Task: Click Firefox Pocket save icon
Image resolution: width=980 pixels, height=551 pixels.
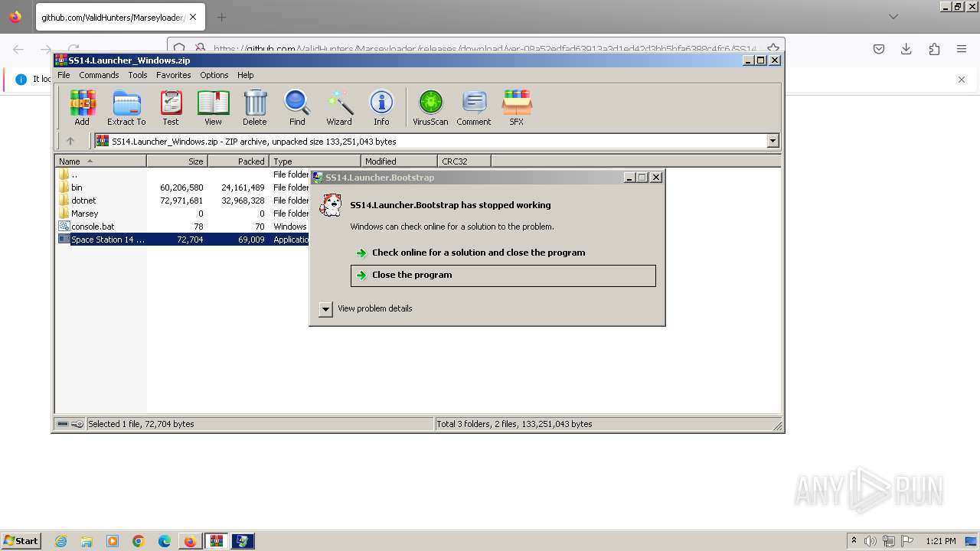Action: [879, 49]
